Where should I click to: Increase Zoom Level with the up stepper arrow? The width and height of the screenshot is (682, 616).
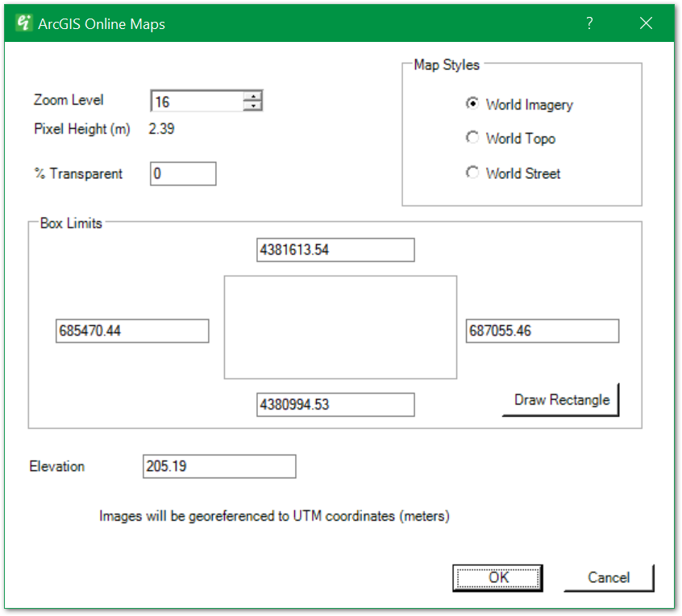pyautogui.click(x=252, y=96)
